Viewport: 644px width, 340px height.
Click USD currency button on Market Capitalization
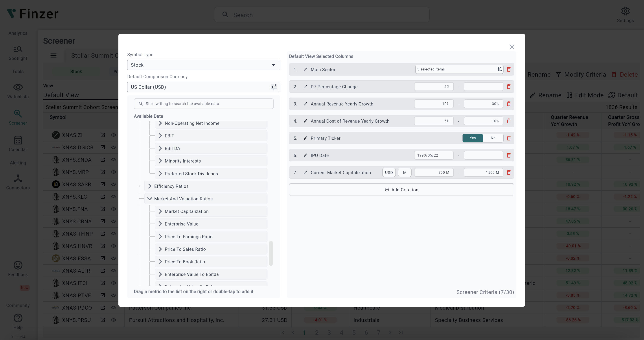click(389, 173)
